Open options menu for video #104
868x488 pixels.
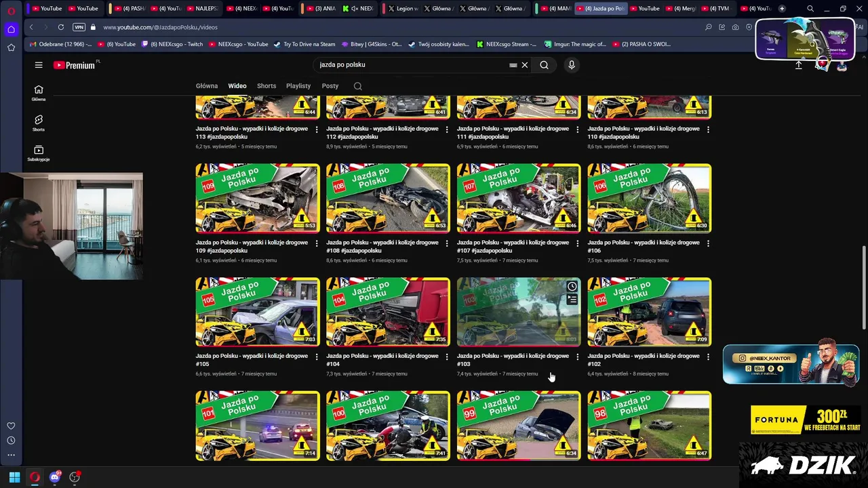[x=447, y=357]
